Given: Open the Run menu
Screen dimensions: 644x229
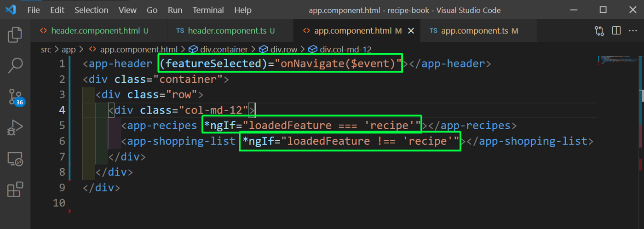Looking at the screenshot, I should click(x=175, y=10).
